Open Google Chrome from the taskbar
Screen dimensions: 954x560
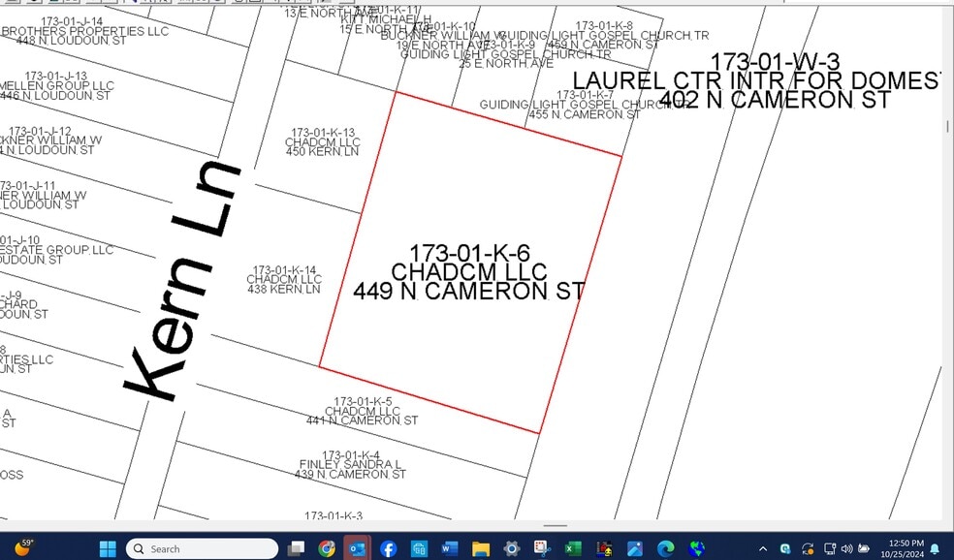327,548
